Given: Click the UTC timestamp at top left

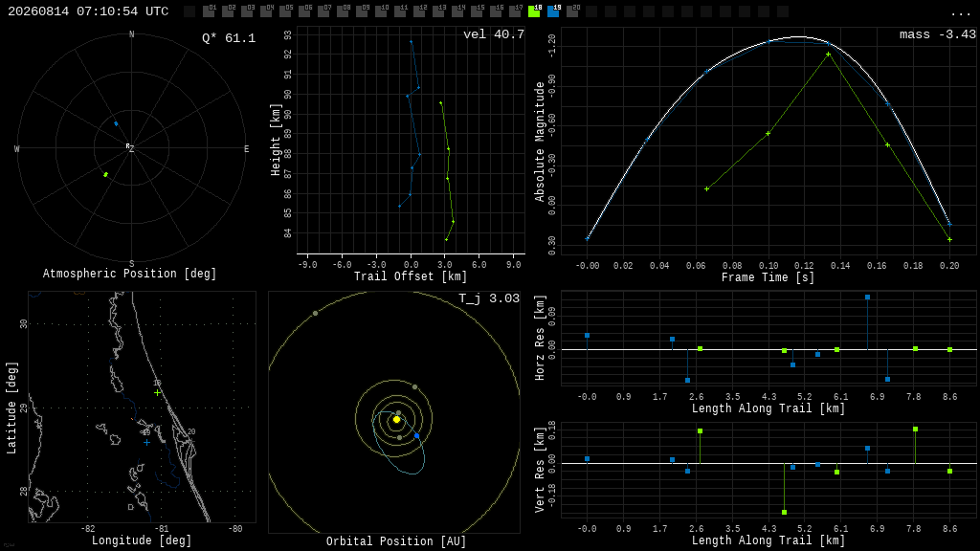Looking at the screenshot, I should 88,11.
